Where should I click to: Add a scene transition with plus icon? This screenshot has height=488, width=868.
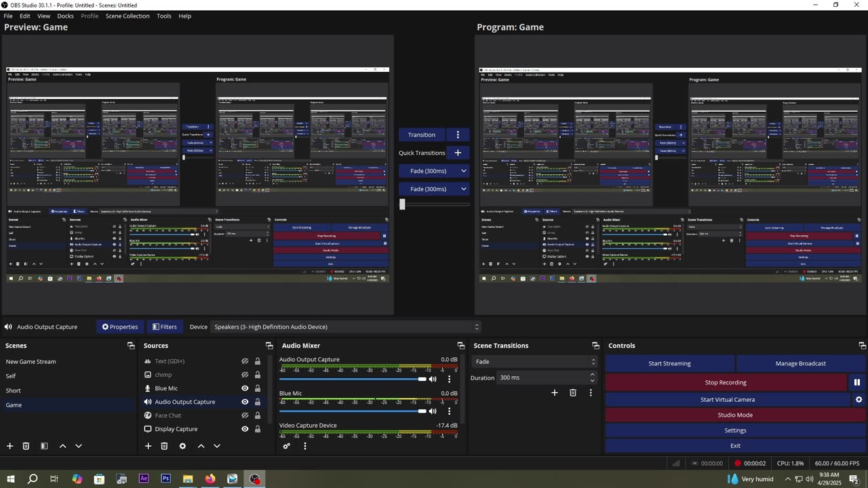[554, 392]
